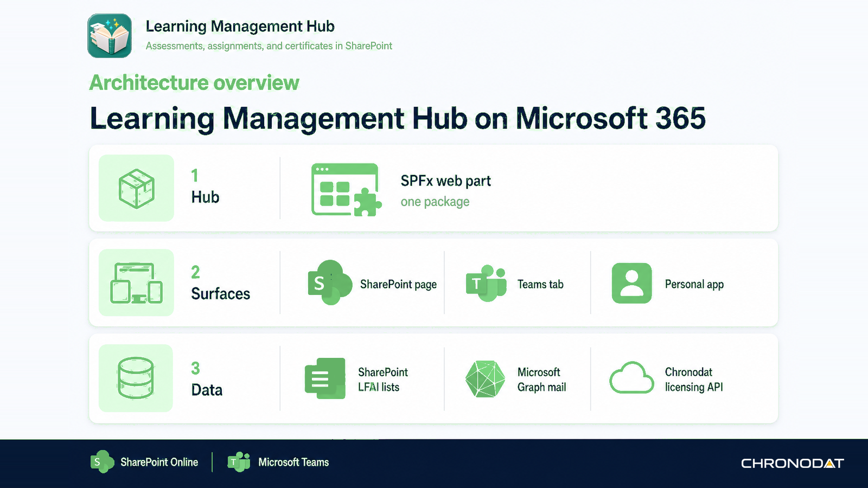Click "Learning Management Hub on Microsoft 365" title
This screenshot has width=868, height=488.
pyautogui.click(x=398, y=119)
